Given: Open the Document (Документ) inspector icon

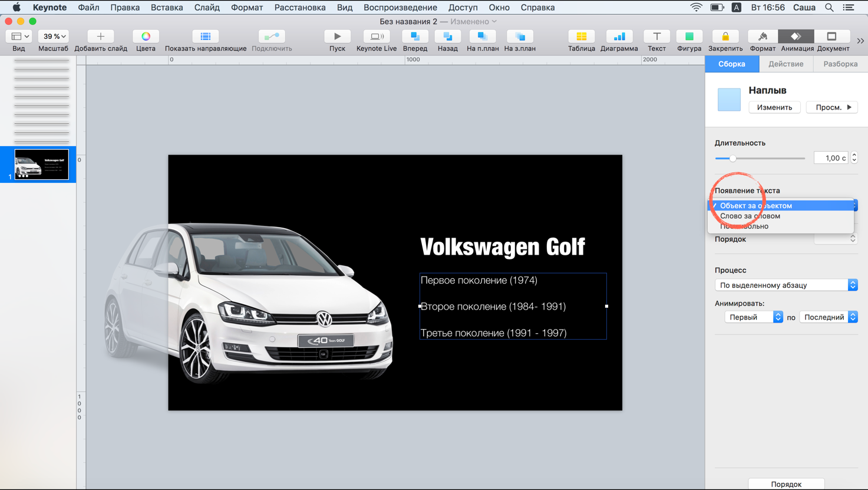Looking at the screenshot, I should pyautogui.click(x=831, y=37).
